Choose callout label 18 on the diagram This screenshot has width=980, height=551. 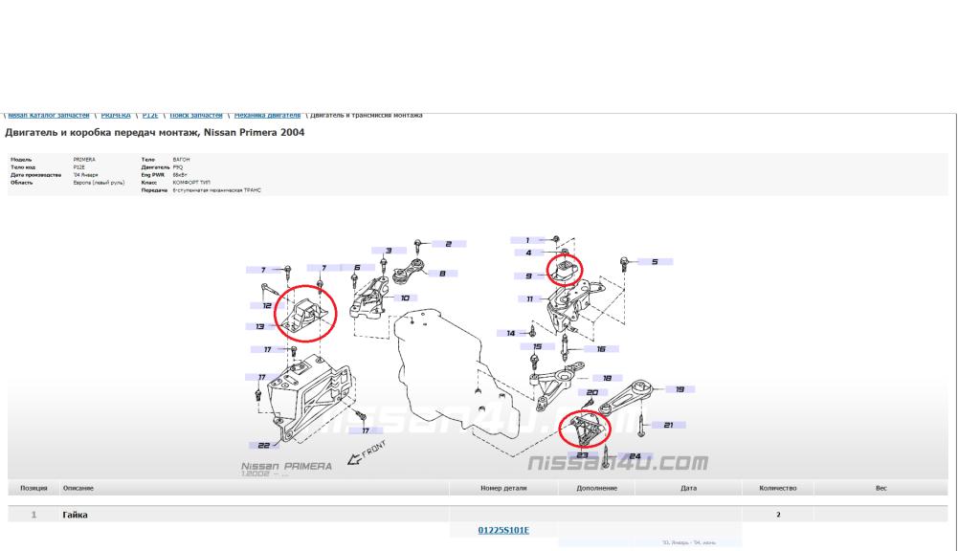[608, 378]
